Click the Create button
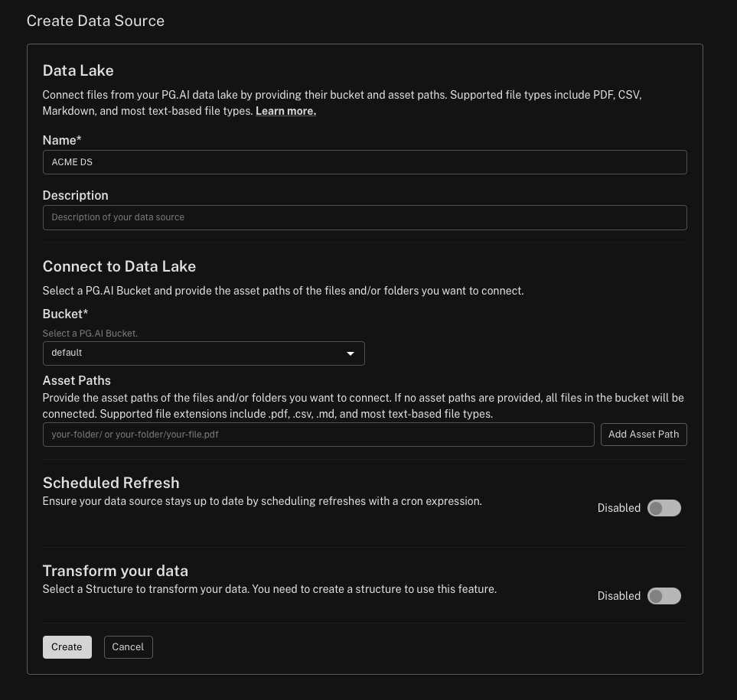Image resolution: width=737 pixels, height=700 pixels. coord(67,647)
